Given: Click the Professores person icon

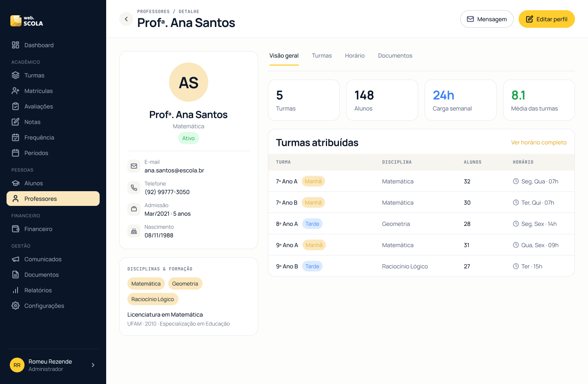Looking at the screenshot, I should point(16,199).
